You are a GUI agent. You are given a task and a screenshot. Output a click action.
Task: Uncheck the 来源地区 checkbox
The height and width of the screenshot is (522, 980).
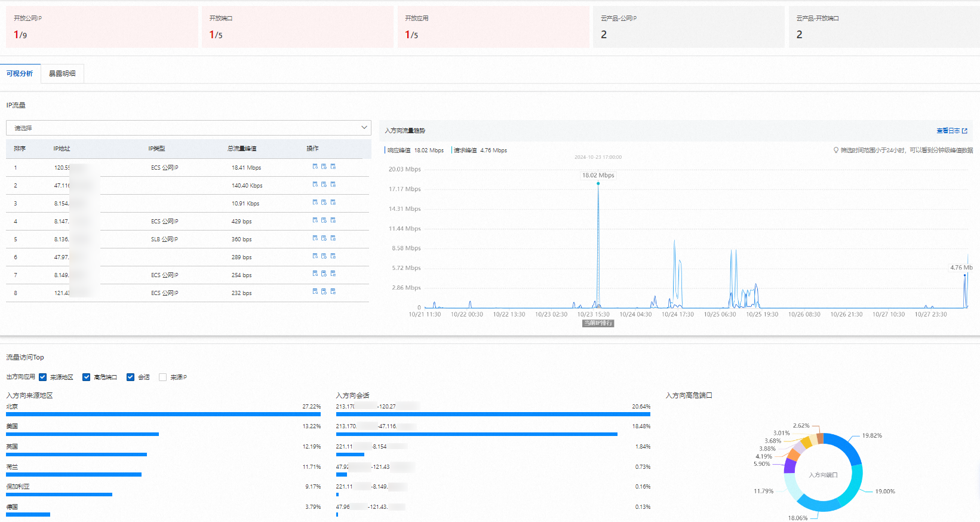(42, 377)
